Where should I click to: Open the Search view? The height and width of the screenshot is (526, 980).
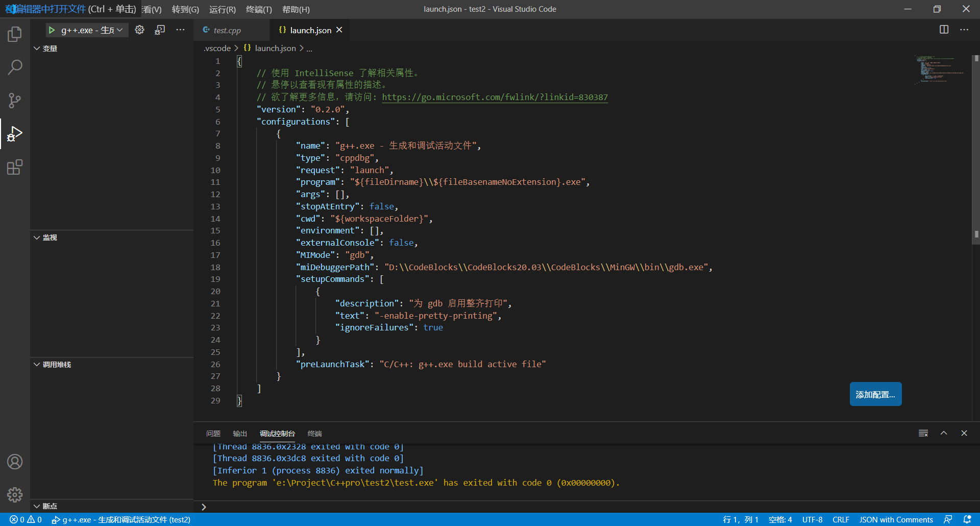14,67
